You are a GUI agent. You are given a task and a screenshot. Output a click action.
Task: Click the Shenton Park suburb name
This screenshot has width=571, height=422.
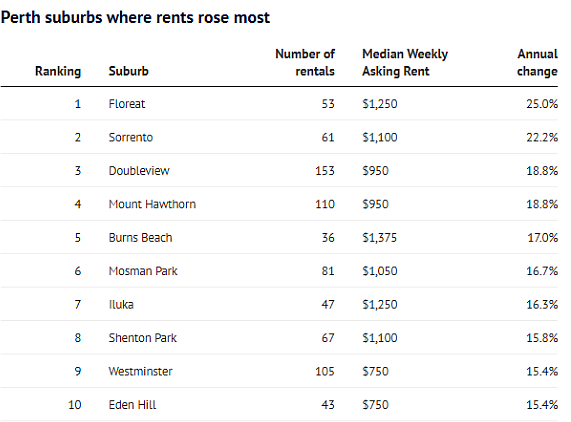(x=142, y=338)
